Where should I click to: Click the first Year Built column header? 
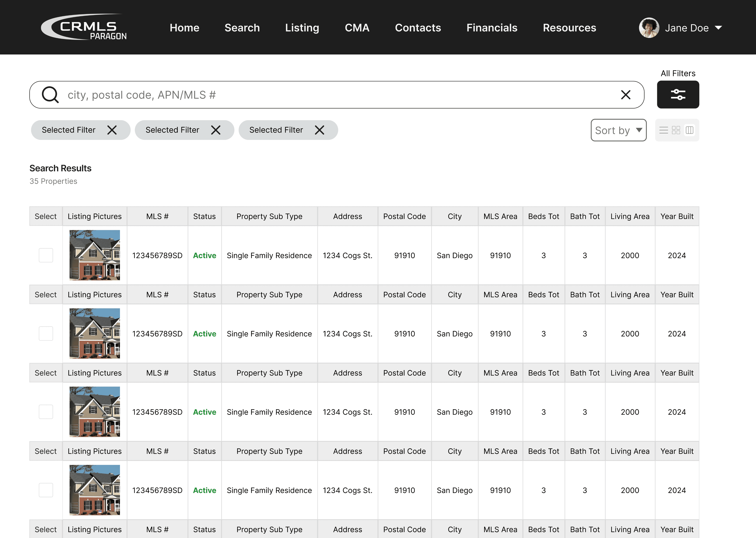coord(677,216)
